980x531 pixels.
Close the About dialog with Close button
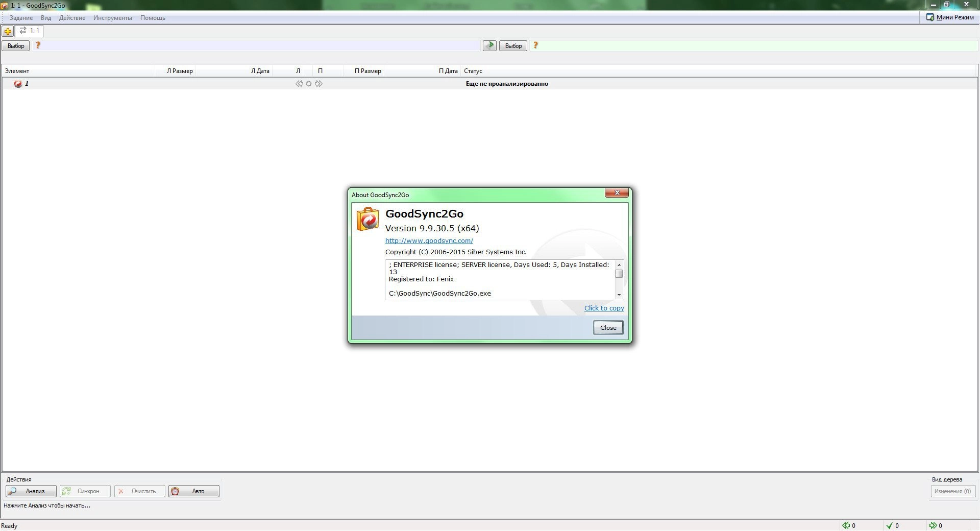[x=608, y=328]
